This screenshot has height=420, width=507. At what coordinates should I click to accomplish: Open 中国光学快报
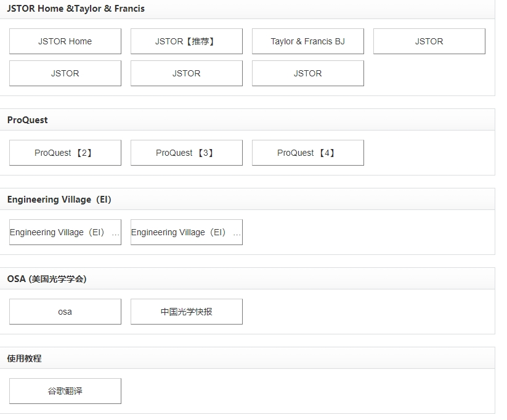pos(187,312)
